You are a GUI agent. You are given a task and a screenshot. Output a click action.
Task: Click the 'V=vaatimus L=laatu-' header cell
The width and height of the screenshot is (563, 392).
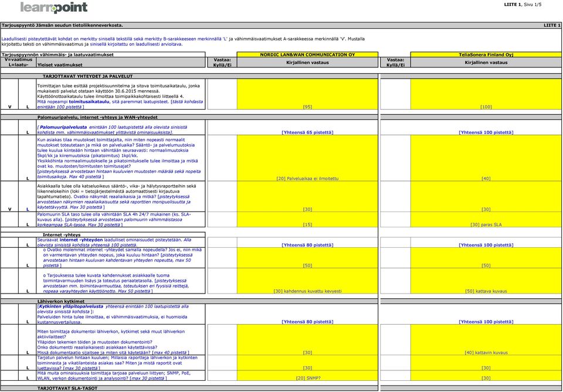[x=18, y=62]
